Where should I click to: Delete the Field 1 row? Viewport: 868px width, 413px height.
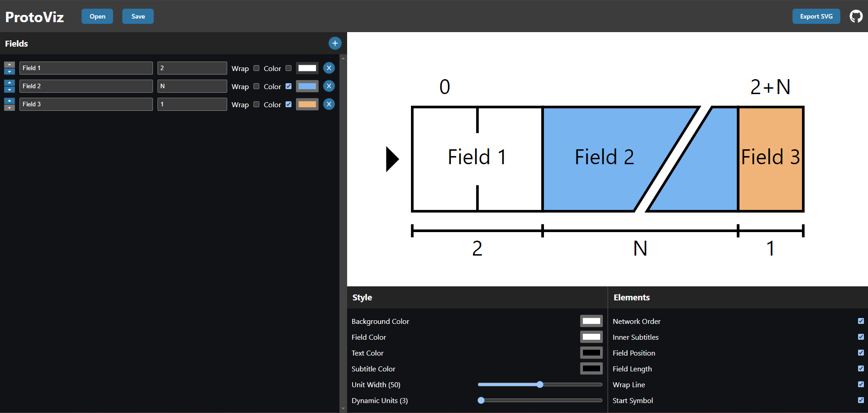pyautogui.click(x=329, y=68)
